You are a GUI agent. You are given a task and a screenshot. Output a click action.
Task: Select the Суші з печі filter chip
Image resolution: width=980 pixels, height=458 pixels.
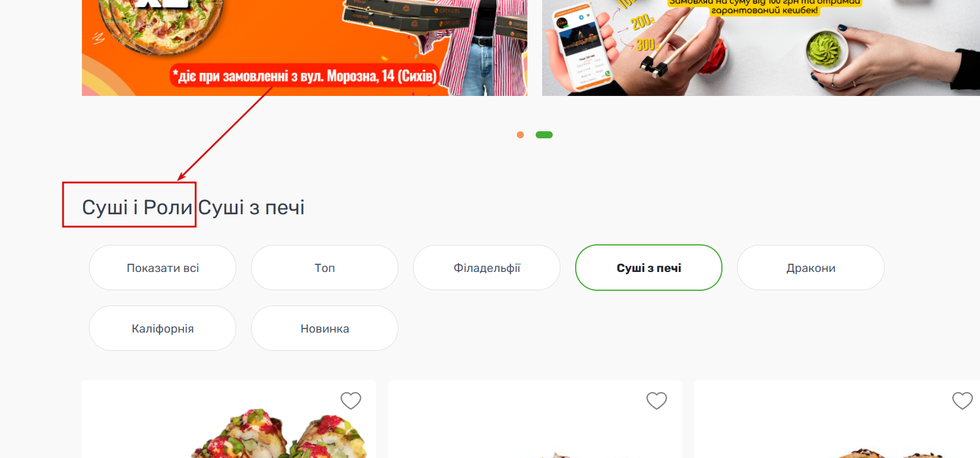649,268
